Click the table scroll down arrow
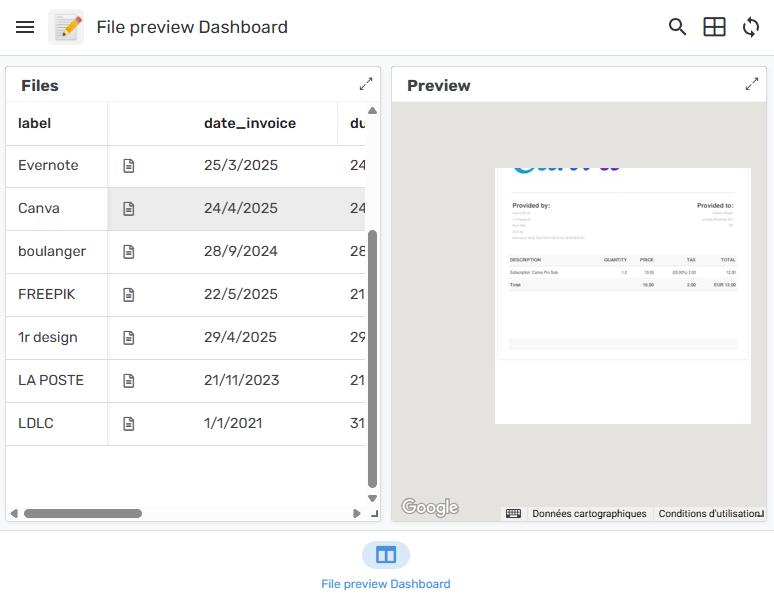The image size is (774, 604). point(373,498)
